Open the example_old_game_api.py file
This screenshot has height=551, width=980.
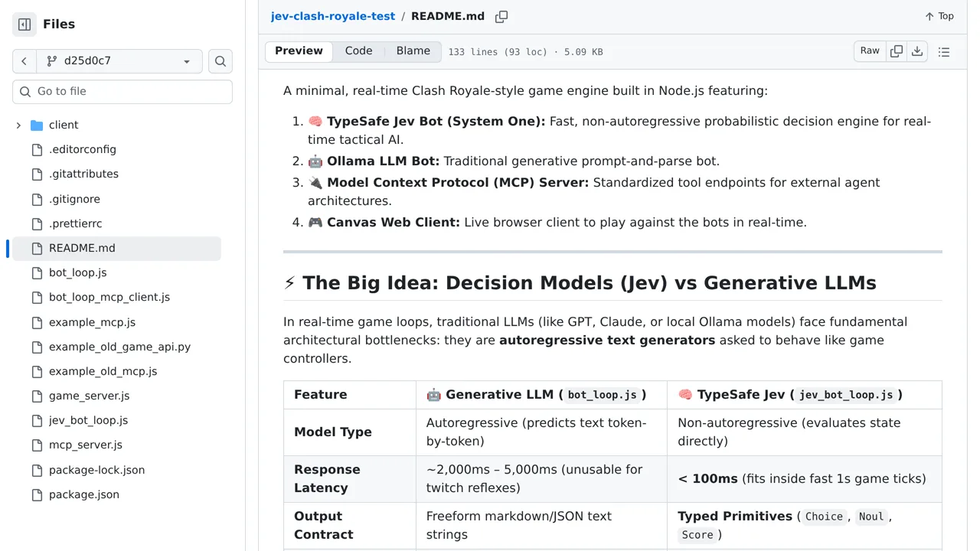(x=119, y=347)
